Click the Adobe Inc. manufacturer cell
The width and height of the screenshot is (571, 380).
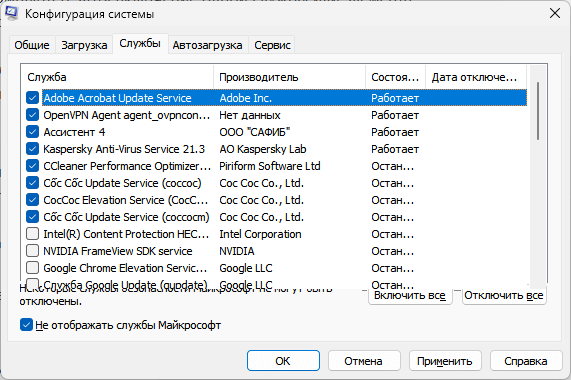click(246, 98)
